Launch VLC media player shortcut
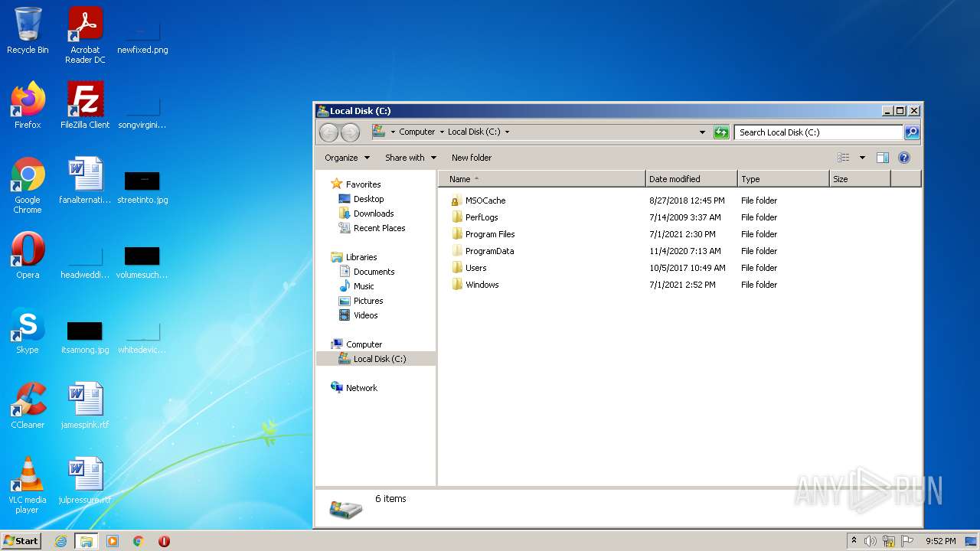Image resolution: width=980 pixels, height=551 pixels. (x=28, y=485)
